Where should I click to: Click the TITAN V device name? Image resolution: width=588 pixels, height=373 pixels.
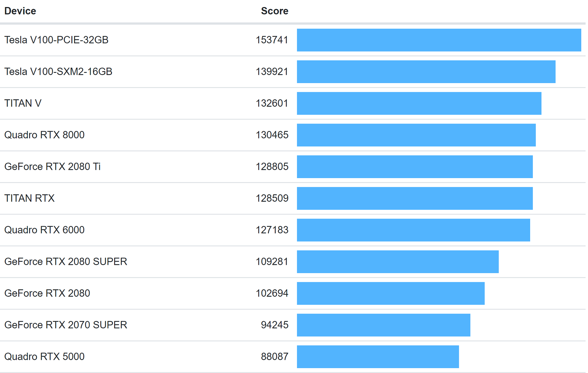tap(23, 103)
